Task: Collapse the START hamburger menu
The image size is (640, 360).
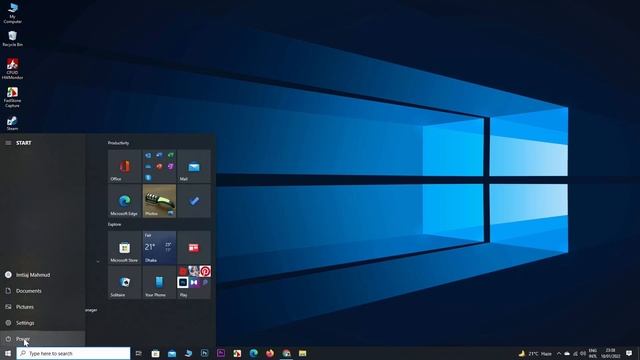Action: 8,143
